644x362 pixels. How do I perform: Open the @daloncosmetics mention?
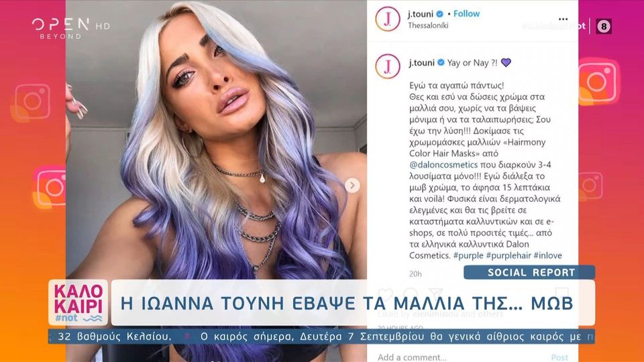[443, 165]
